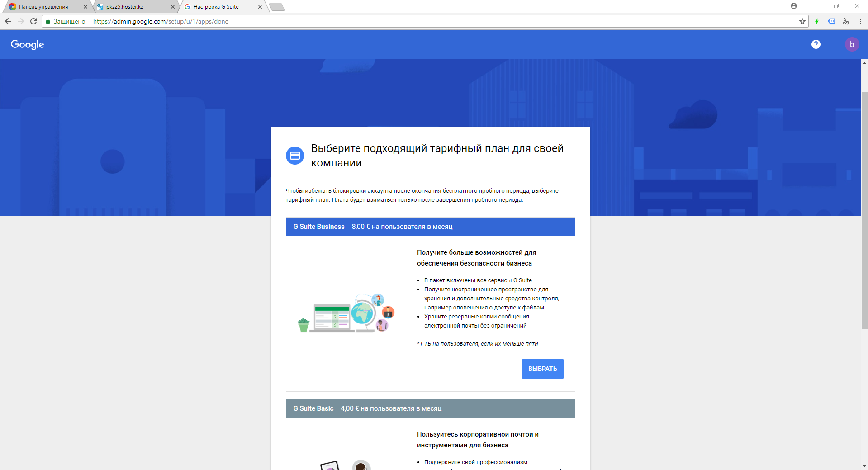The width and height of the screenshot is (868, 470).
Task: Choose G Suite Business with 'ВЫБРАТЬ' button
Action: click(543, 369)
